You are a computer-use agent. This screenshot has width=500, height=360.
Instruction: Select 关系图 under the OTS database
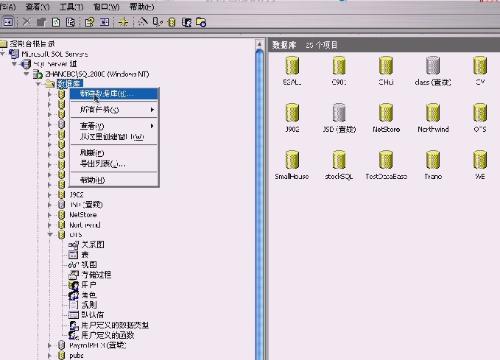(x=93, y=245)
